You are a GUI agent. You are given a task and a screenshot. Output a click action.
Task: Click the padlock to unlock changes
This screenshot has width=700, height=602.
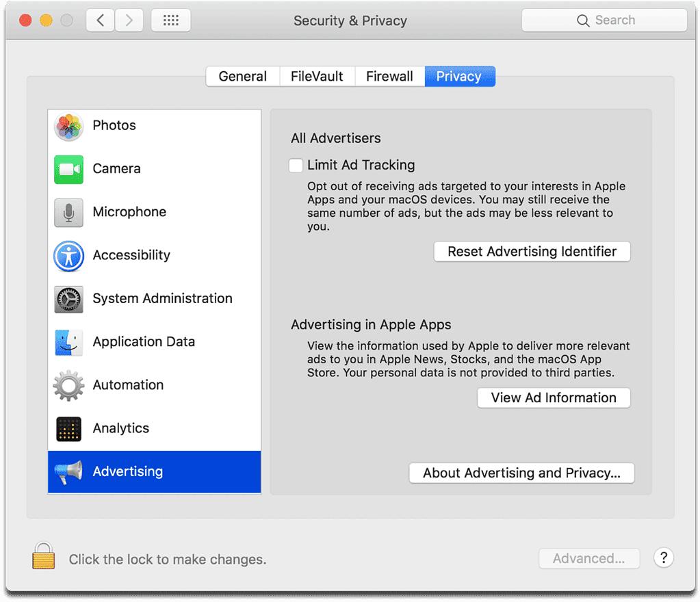43,556
